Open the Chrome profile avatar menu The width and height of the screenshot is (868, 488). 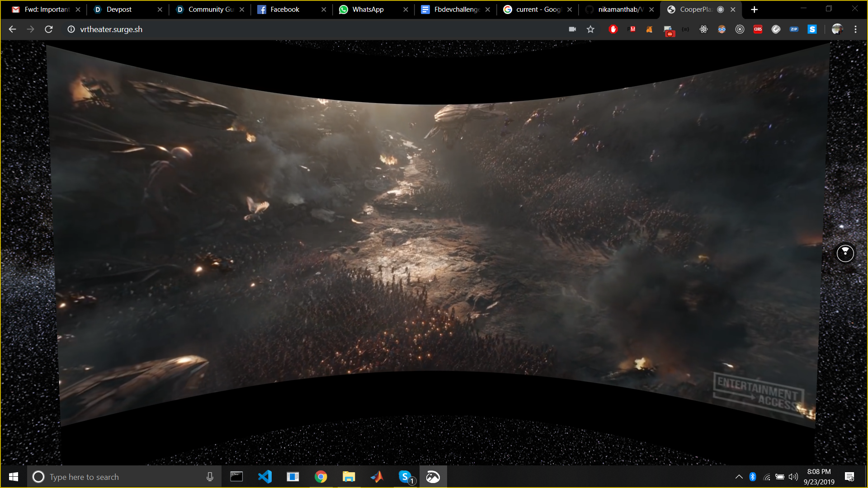click(837, 29)
